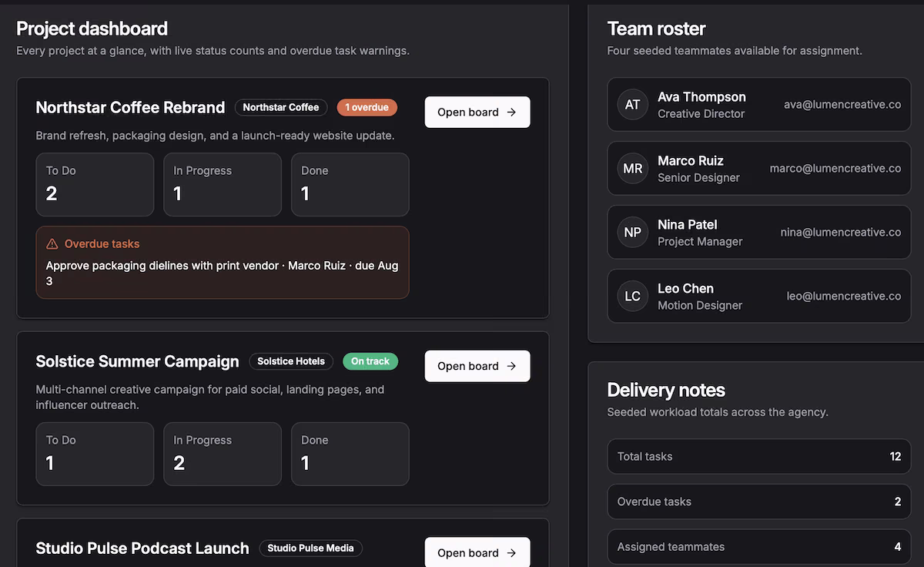
Task: Click the Studio Pulse Podcast Launch title
Action: [142, 548]
